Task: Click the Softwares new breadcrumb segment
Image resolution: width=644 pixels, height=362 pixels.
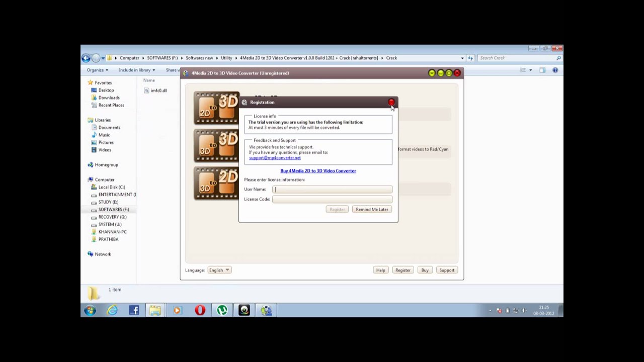Action: [199, 58]
